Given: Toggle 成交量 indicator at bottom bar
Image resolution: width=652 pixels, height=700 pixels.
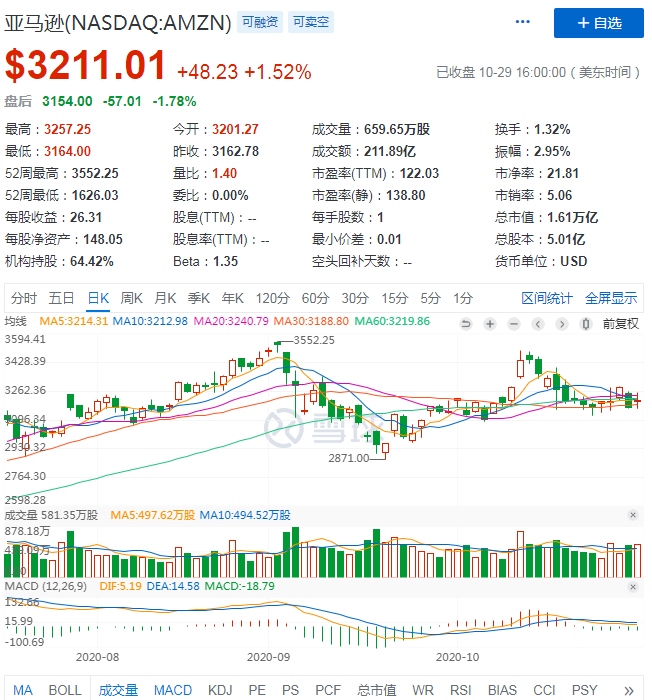Looking at the screenshot, I should click(118, 690).
